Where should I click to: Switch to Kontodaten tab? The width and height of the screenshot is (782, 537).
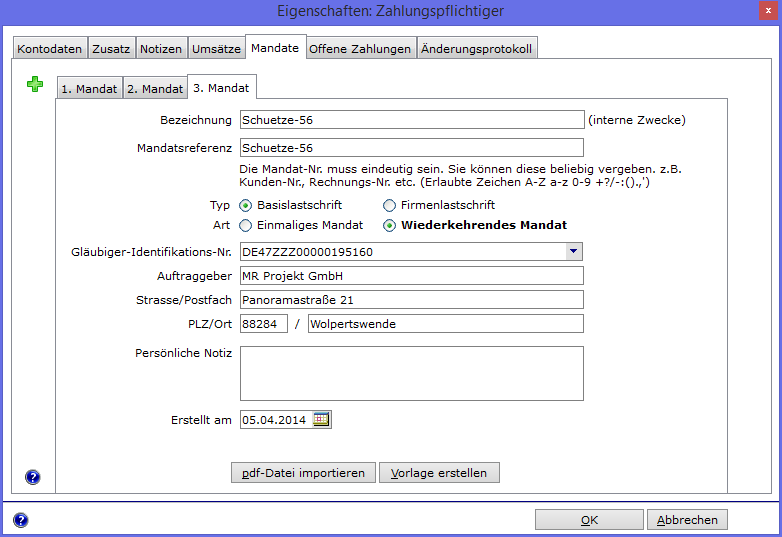[x=49, y=48]
